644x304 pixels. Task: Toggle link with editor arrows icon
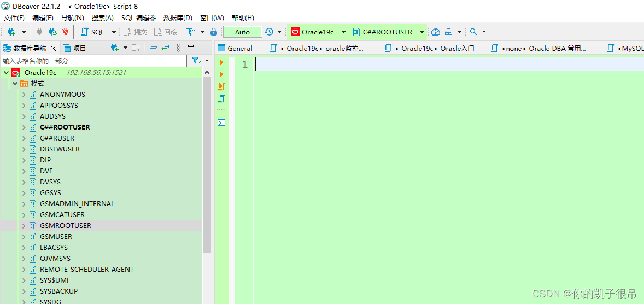pyautogui.click(x=166, y=48)
